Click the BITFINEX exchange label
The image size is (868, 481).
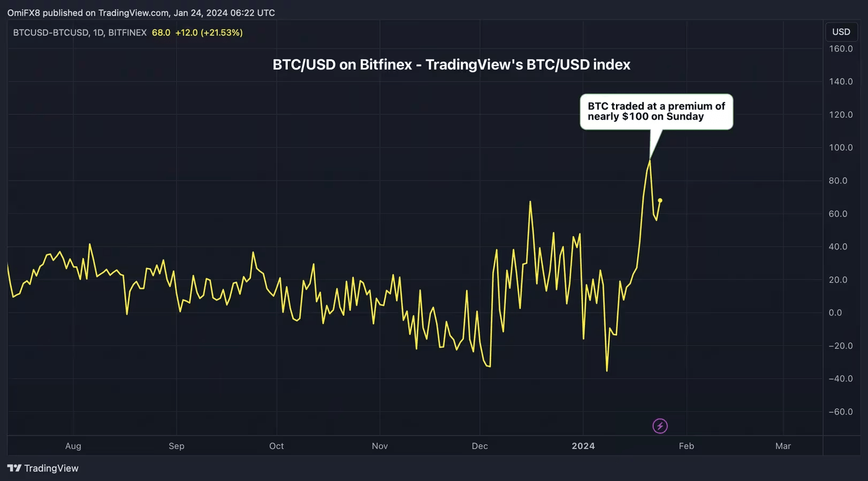tap(127, 33)
